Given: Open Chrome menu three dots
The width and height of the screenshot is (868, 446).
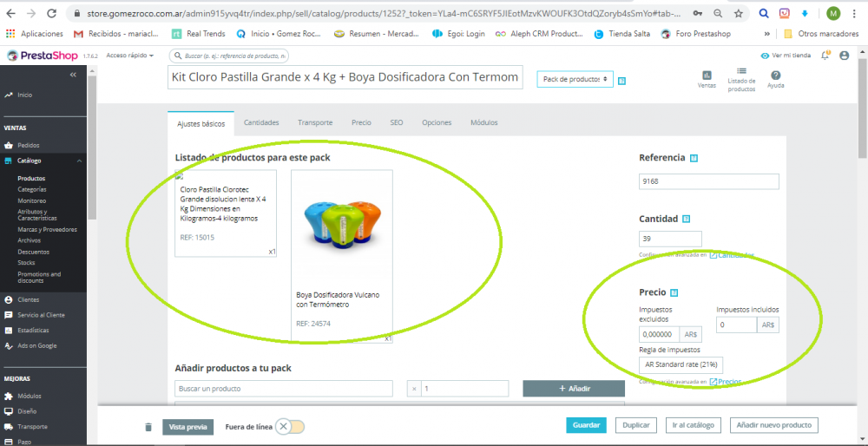Looking at the screenshot, I should pos(855,13).
